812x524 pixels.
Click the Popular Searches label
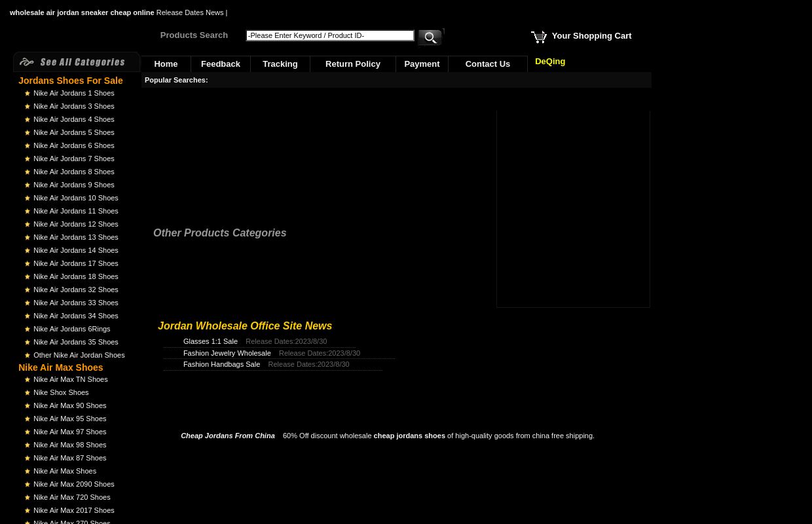176,80
